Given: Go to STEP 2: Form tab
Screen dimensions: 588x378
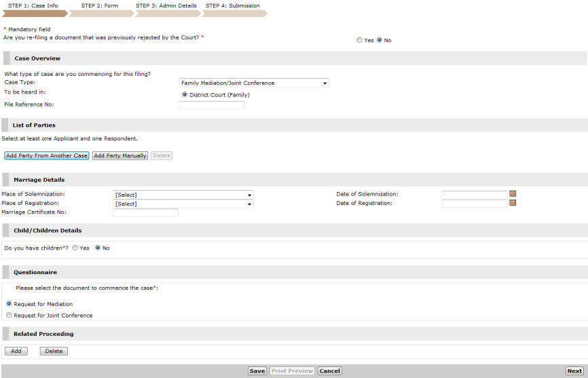Looking at the screenshot, I should pyautogui.click(x=98, y=6).
